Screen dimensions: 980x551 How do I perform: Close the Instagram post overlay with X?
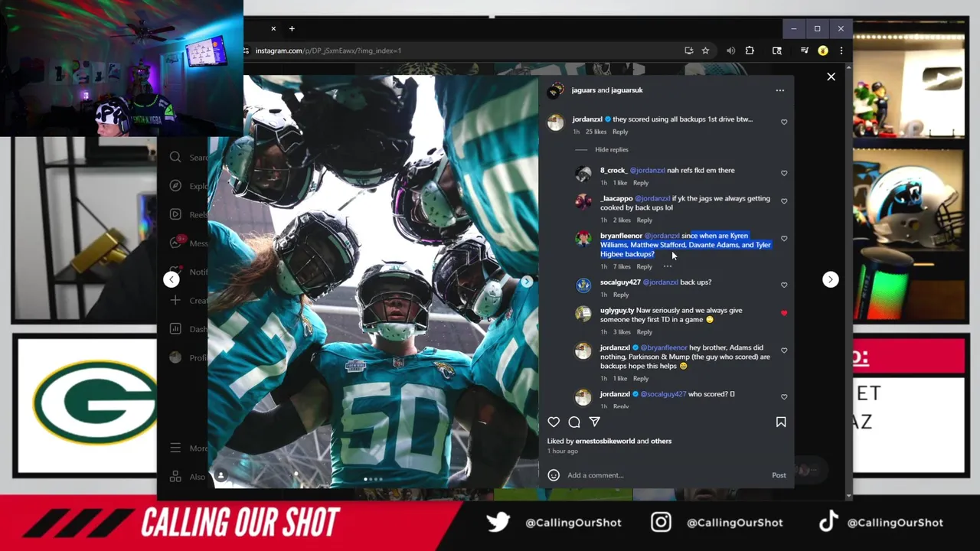pos(831,77)
